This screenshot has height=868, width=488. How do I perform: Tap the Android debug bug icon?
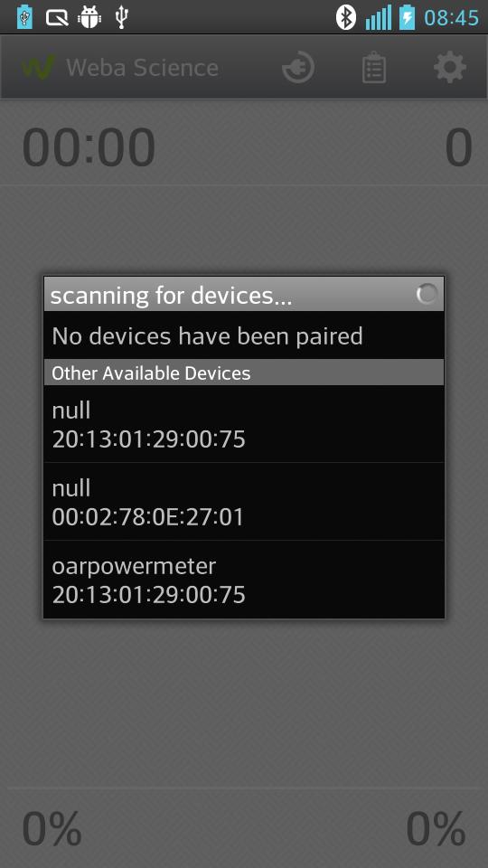(x=89, y=18)
